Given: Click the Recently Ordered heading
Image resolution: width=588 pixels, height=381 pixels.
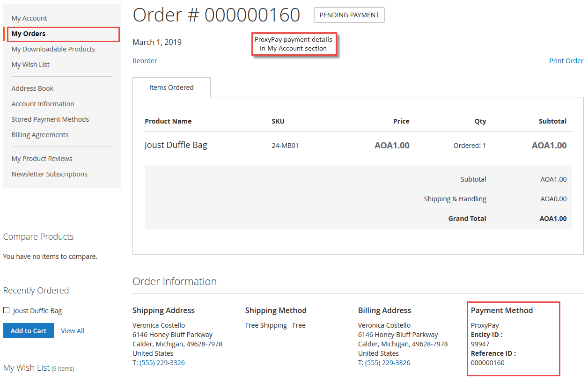Looking at the screenshot, I should tap(36, 290).
